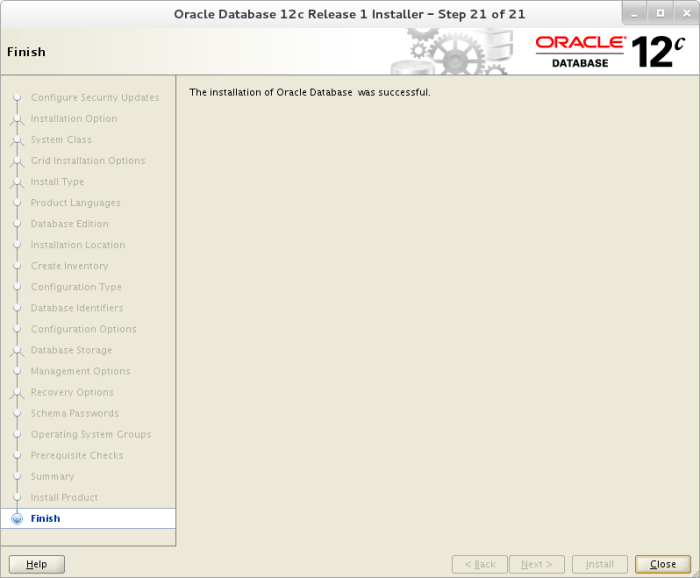700x578 pixels.
Task: Select Configuration Type step
Action: click(76, 287)
